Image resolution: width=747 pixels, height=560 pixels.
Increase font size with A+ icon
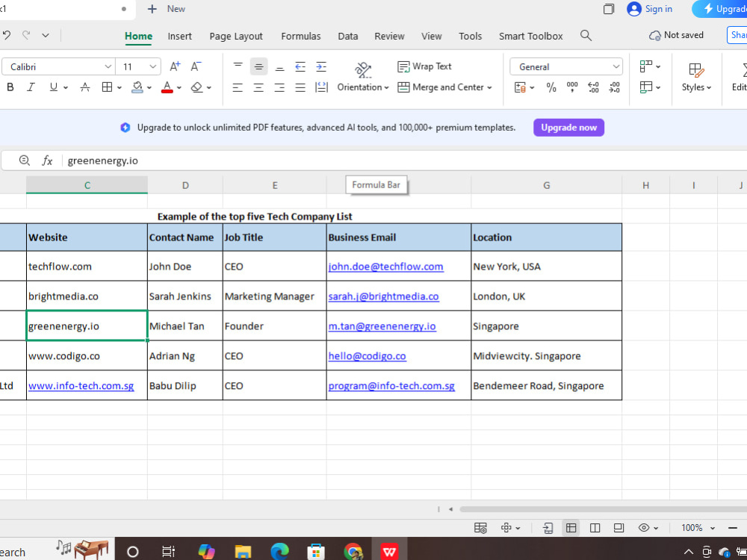pyautogui.click(x=175, y=66)
